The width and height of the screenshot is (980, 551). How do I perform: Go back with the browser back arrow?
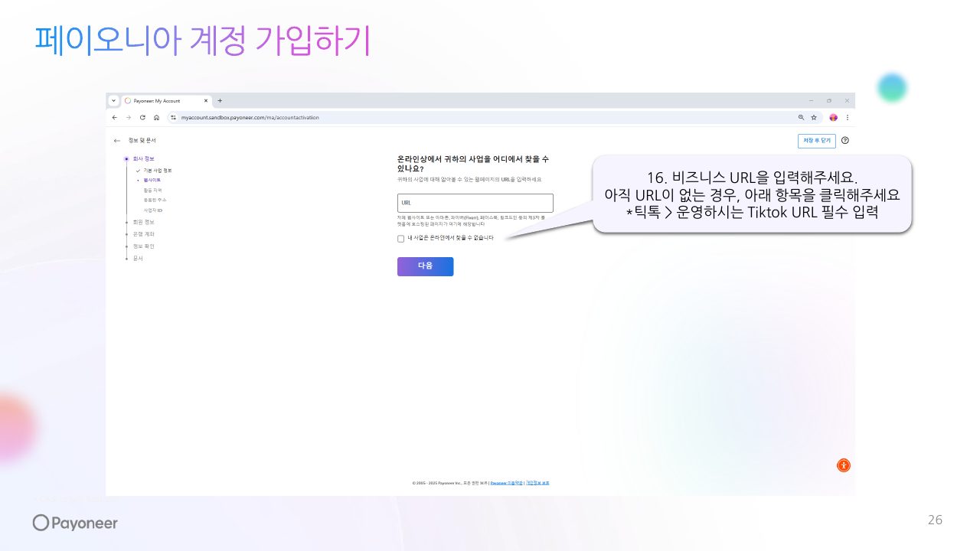click(115, 118)
